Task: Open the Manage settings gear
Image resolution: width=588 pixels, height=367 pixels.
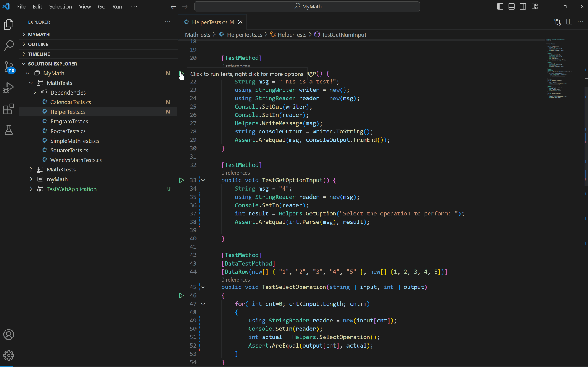Action: pyautogui.click(x=9, y=355)
